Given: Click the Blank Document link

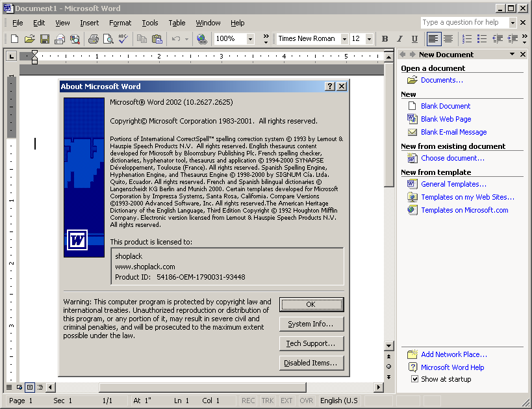Looking at the screenshot, I should [x=446, y=106].
